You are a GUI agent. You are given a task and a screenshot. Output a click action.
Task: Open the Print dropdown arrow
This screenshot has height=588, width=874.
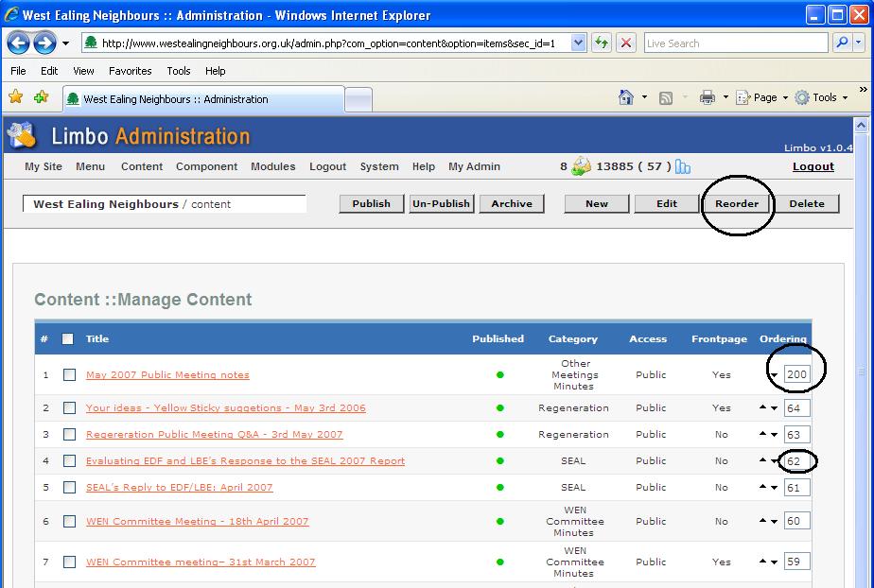[x=725, y=97]
